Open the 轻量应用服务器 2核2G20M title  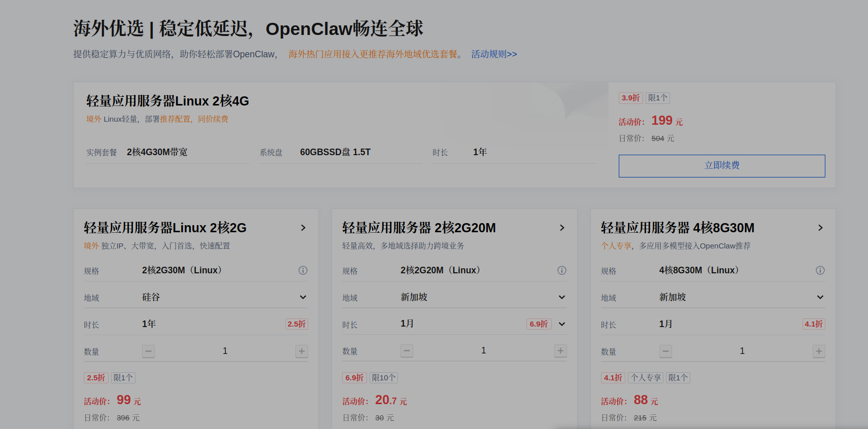tap(419, 228)
